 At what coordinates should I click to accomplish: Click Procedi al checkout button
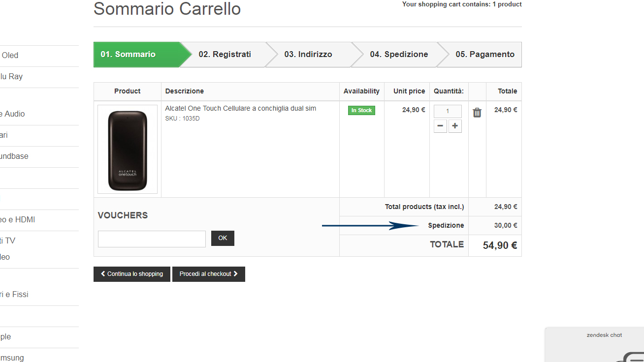209,274
